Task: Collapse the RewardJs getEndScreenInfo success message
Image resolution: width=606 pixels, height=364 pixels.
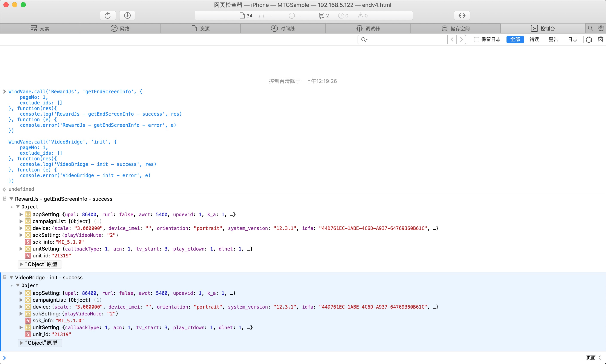Action: click(x=11, y=199)
